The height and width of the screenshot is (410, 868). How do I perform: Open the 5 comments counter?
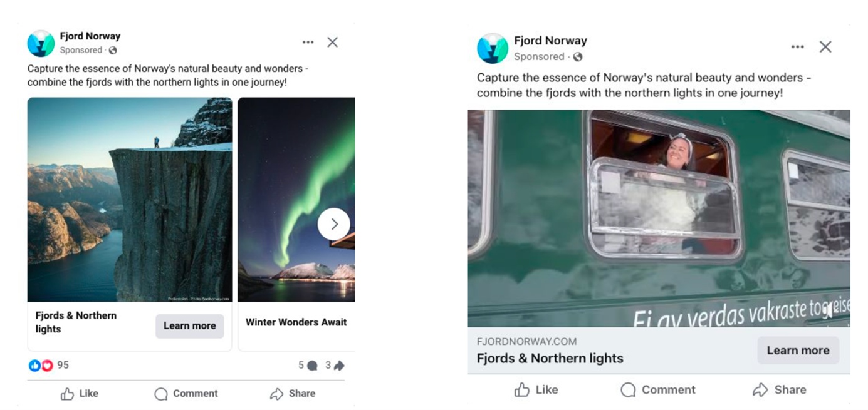tap(307, 366)
